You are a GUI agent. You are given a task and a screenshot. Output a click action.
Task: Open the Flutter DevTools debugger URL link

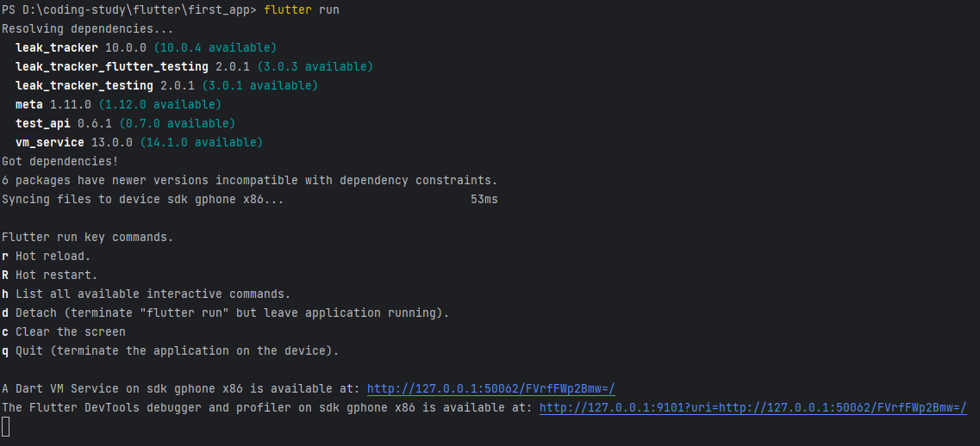click(x=753, y=408)
